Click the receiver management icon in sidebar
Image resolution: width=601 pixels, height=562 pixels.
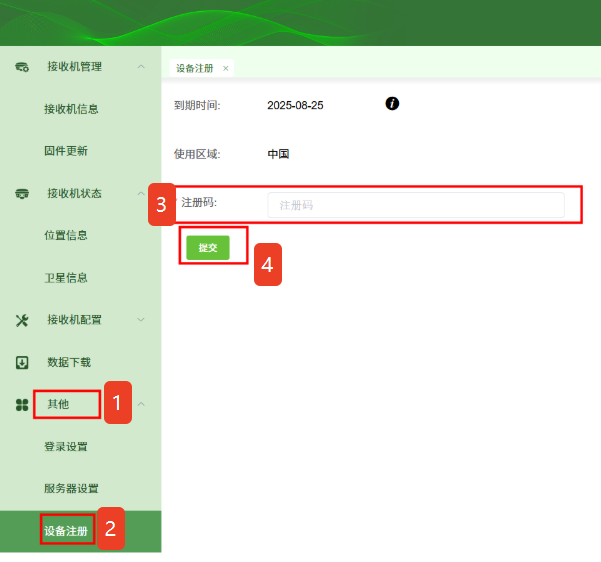point(22,67)
